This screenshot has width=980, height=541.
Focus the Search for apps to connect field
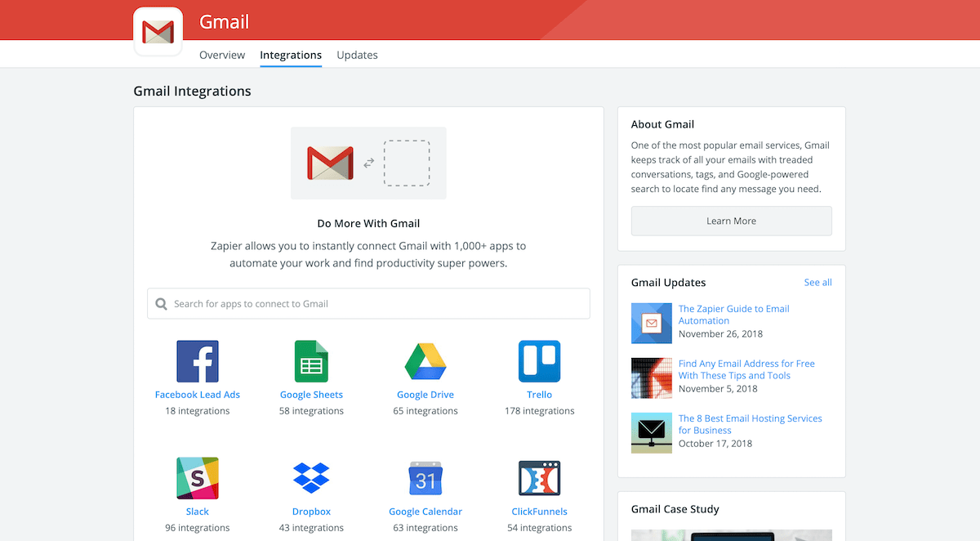click(368, 303)
